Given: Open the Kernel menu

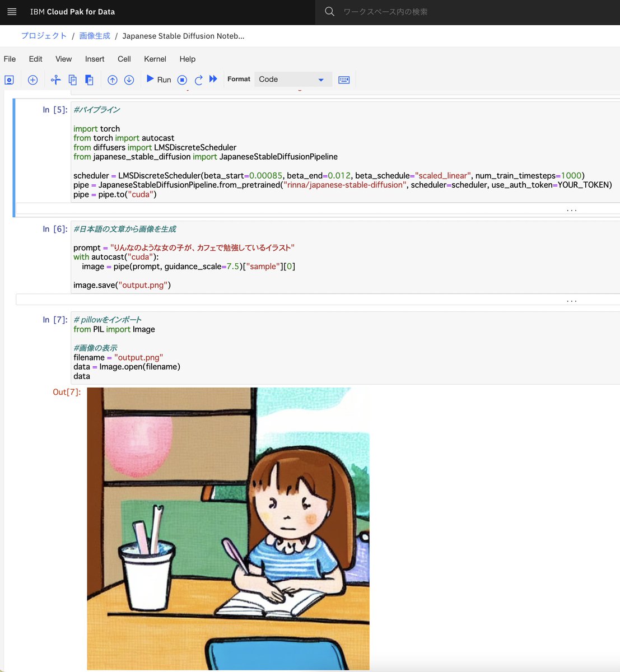Looking at the screenshot, I should [155, 59].
